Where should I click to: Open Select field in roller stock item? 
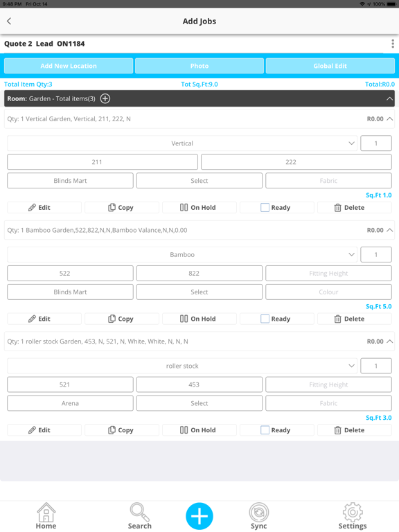[199, 403]
